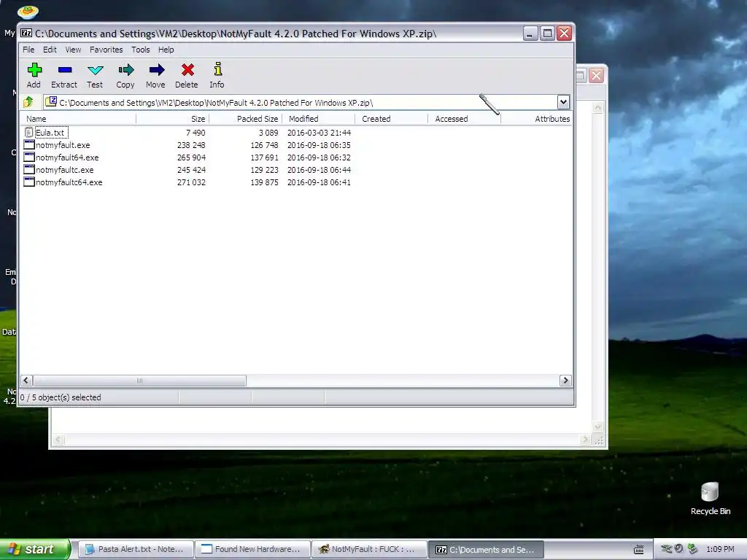Click size value 238 248

[x=191, y=145]
